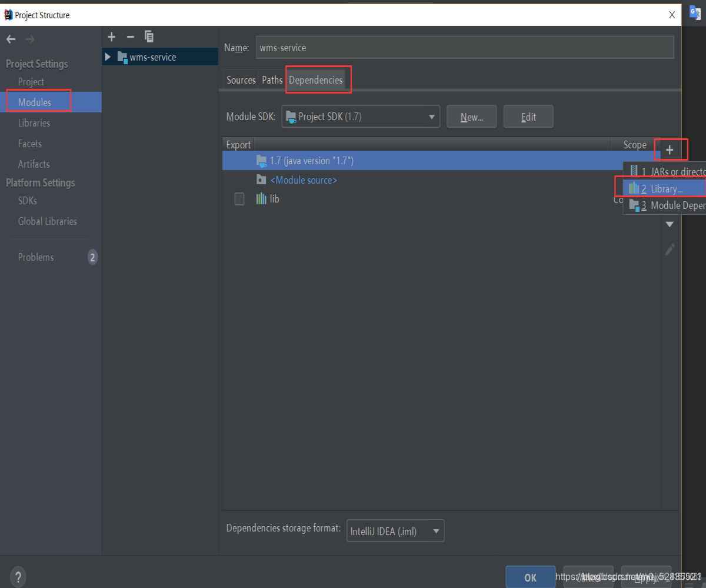Viewport: 706px width, 588px height.
Task: Expand the wms-service module tree node
Action: pos(108,57)
